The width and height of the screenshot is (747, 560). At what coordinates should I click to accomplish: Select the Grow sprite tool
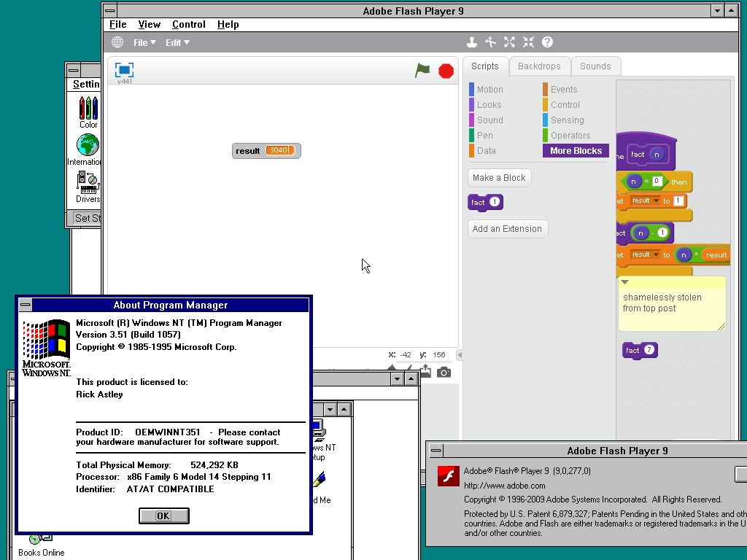click(510, 42)
